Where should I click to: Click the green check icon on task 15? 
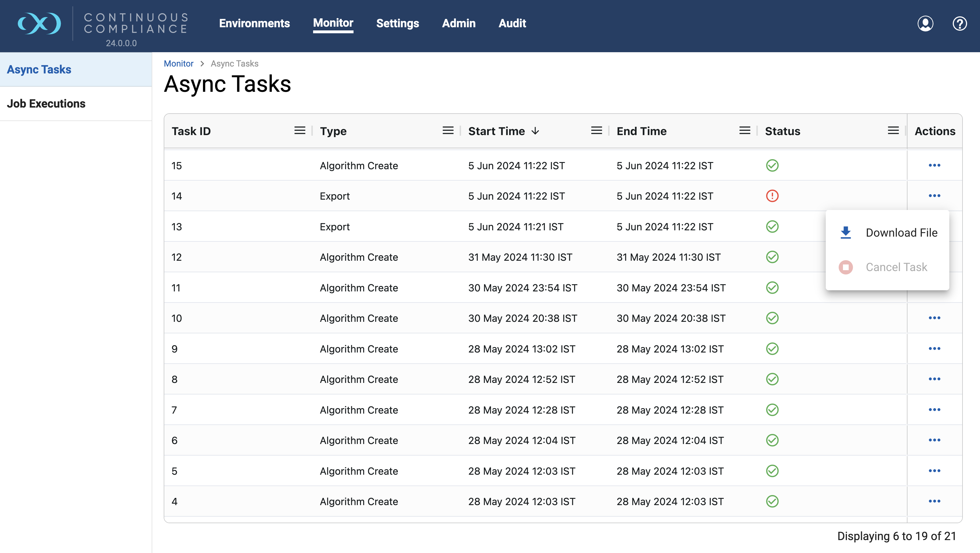pyautogui.click(x=773, y=165)
